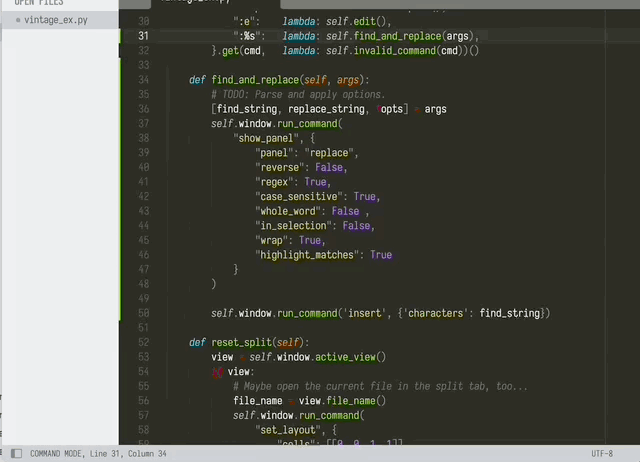Image resolution: width=640 pixels, height=462 pixels.
Task: Click 'invalid_command' on line 32
Action: (x=394, y=51)
